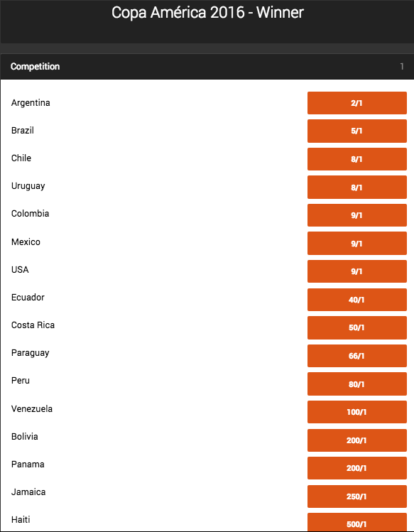
Task: Click the Argentina team name
Action: coord(31,103)
